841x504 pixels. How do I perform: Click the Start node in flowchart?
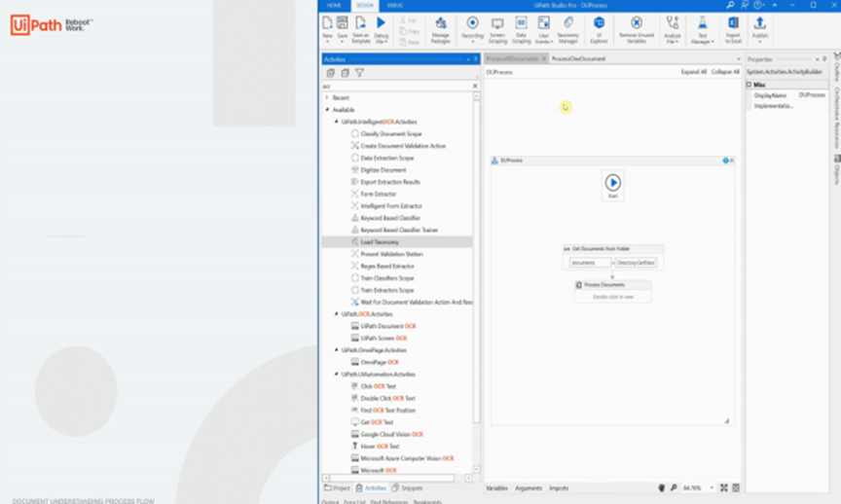(x=612, y=185)
